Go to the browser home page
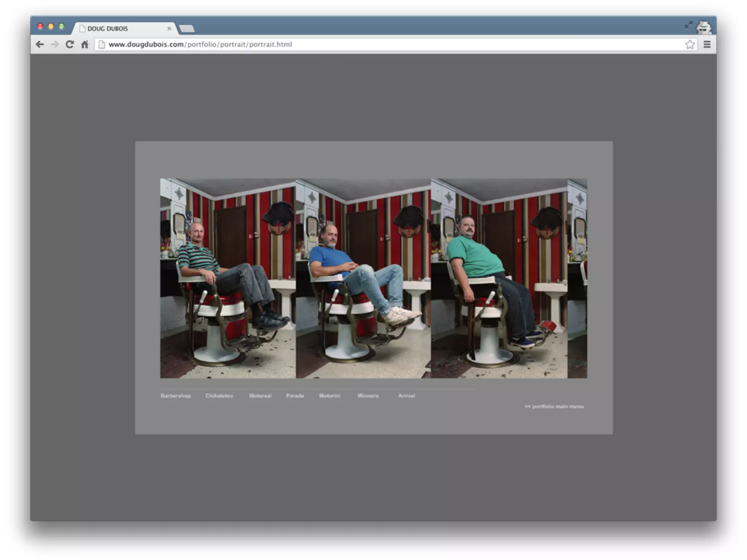747x560 pixels. click(85, 44)
